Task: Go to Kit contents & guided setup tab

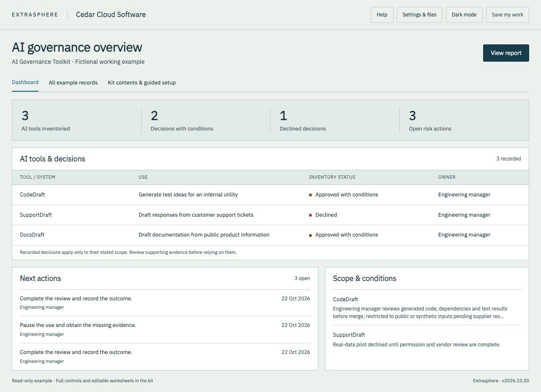Action: point(142,83)
